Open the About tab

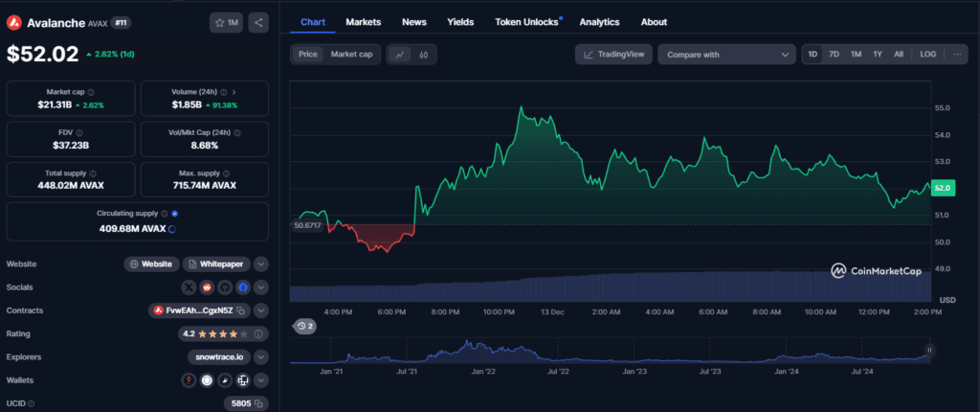654,22
